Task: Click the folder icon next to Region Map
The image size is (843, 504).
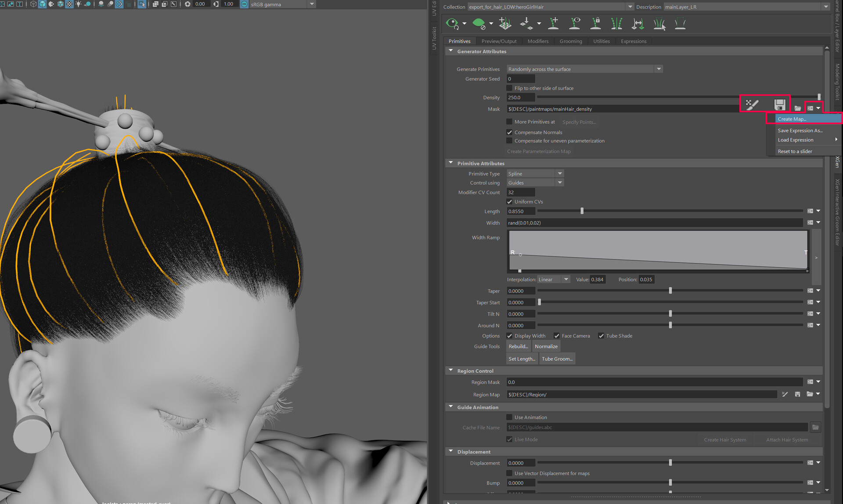Action: [809, 394]
